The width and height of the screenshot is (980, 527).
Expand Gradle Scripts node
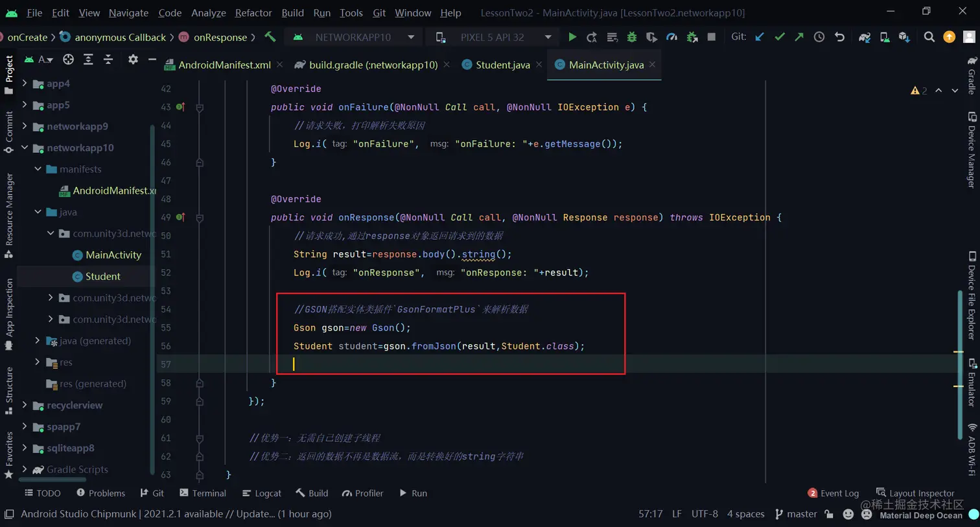click(25, 469)
